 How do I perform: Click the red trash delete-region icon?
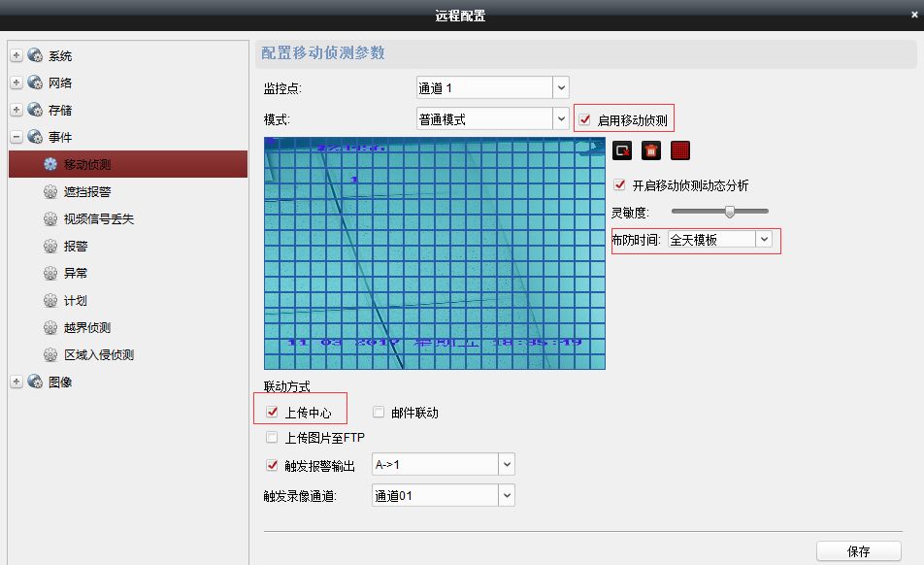point(651,150)
